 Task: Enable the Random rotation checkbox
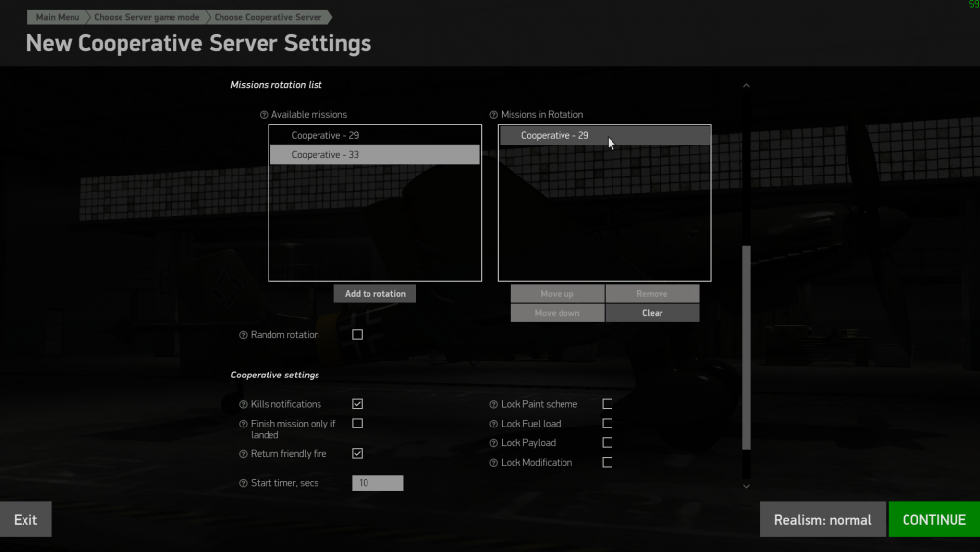pos(357,335)
